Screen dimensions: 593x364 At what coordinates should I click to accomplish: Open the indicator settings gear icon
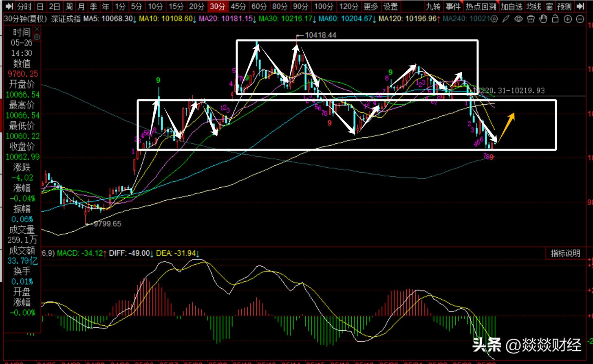pos(495,19)
